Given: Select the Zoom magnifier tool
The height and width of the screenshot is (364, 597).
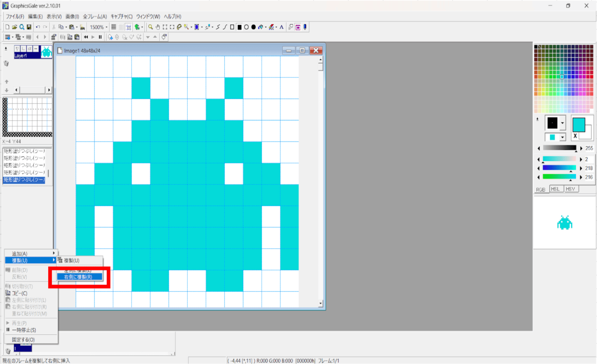Looking at the screenshot, I should [x=150, y=27].
